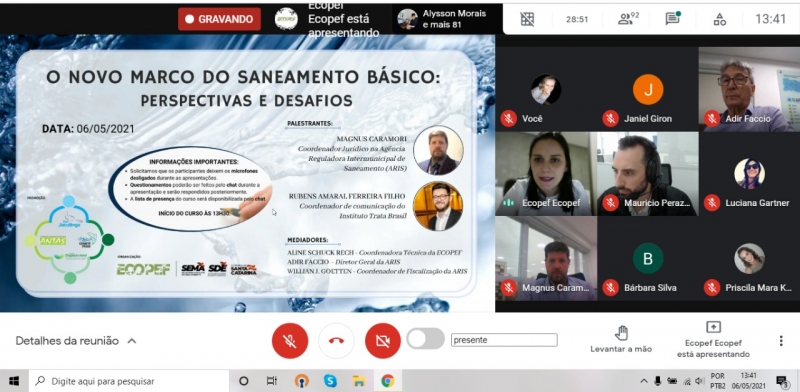Toggle the camera off button
This screenshot has width=800, height=392.
(383, 340)
